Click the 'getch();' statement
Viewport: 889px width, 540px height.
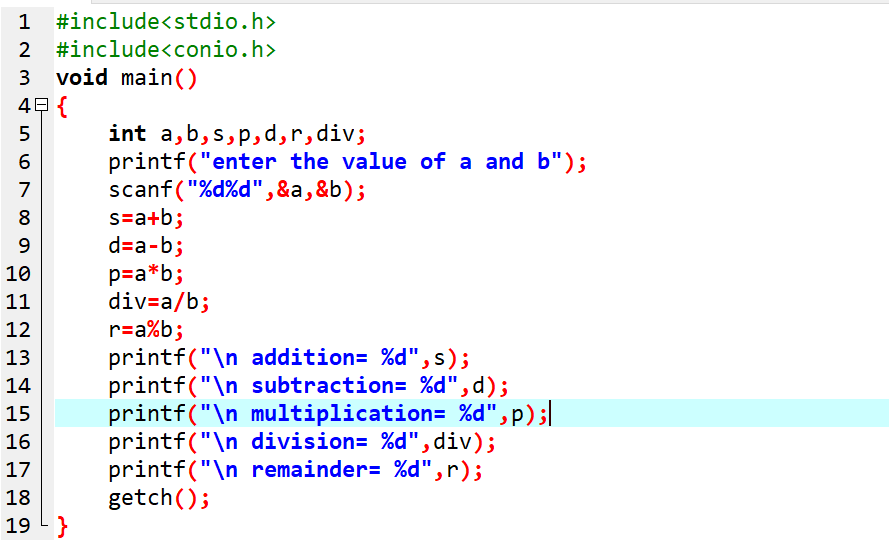click(x=159, y=497)
